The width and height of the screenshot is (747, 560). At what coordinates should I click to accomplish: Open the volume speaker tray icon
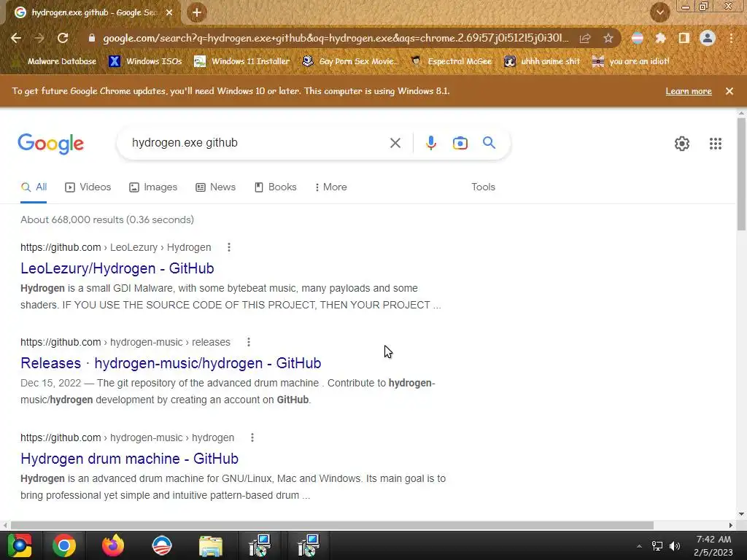674,546
